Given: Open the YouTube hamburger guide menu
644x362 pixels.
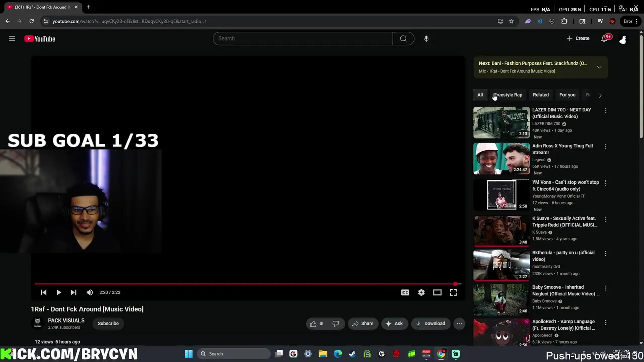Looking at the screenshot, I should click(x=12, y=39).
